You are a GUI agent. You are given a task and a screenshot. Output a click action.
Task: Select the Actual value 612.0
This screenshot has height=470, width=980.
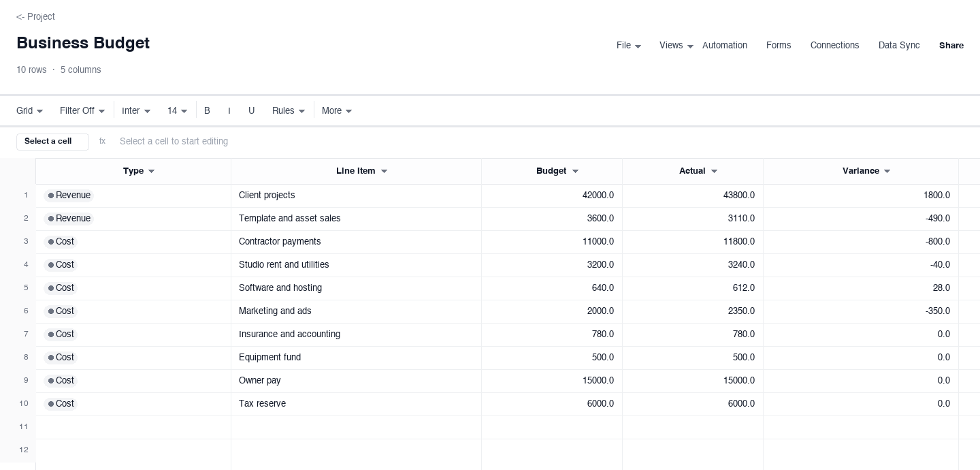(x=693, y=288)
